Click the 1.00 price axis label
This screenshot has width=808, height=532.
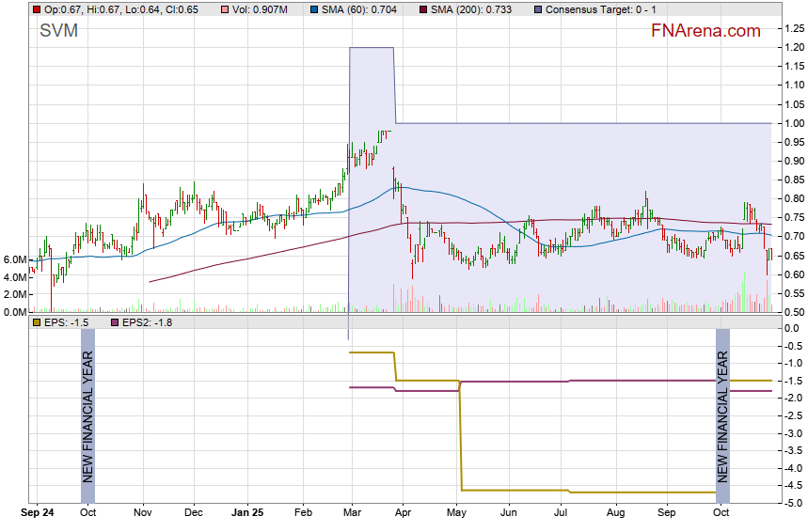[x=792, y=123]
